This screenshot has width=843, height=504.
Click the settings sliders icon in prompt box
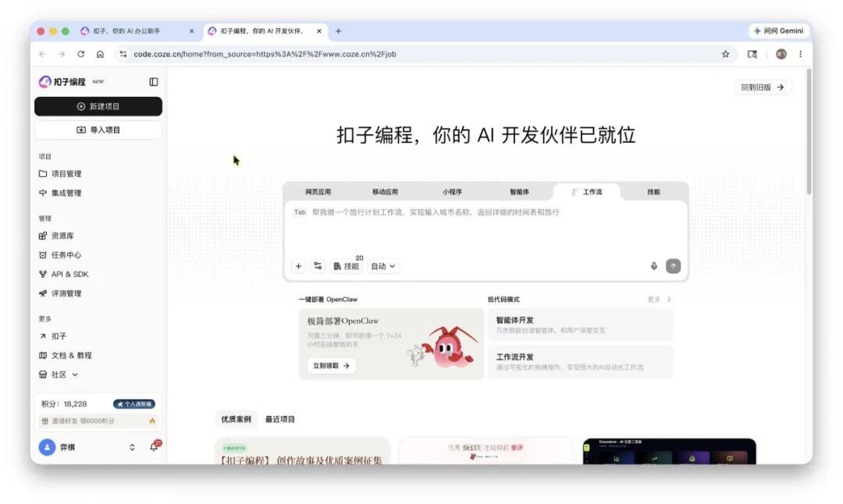click(318, 266)
